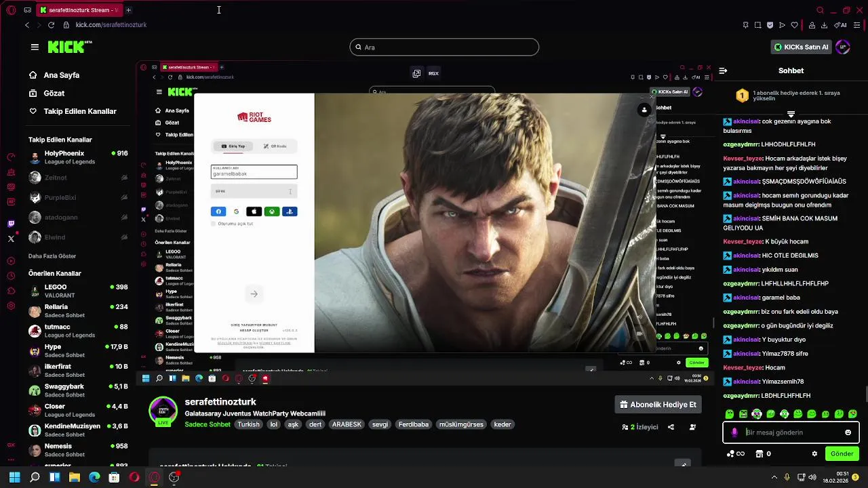Click the heart-eyes emote at row end
868x488 pixels.
click(x=852, y=413)
